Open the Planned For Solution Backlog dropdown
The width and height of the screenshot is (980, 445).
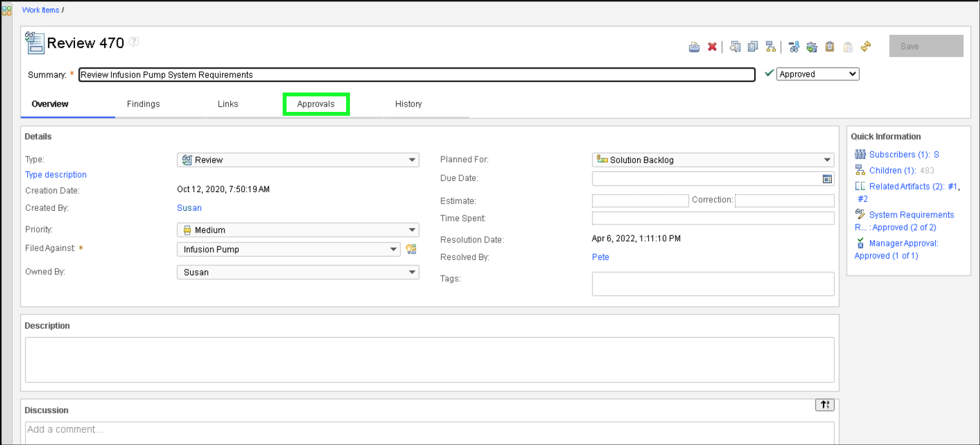[713, 160]
